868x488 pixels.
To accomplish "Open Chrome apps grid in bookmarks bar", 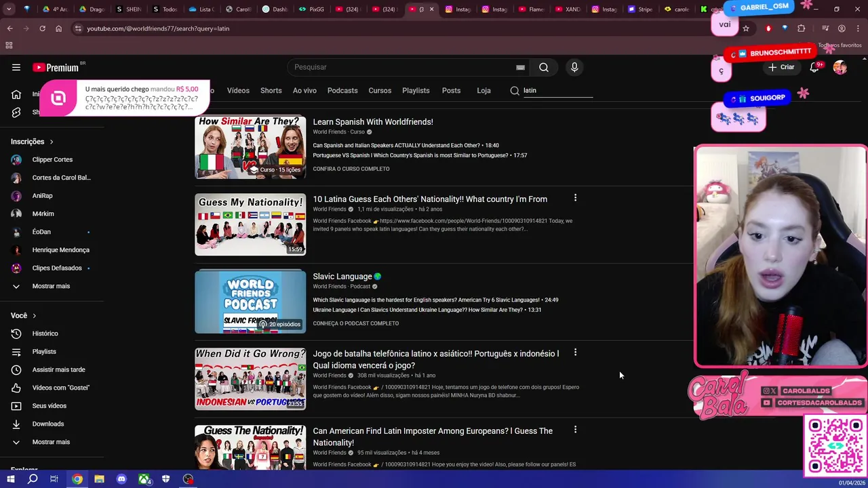I will (9, 45).
